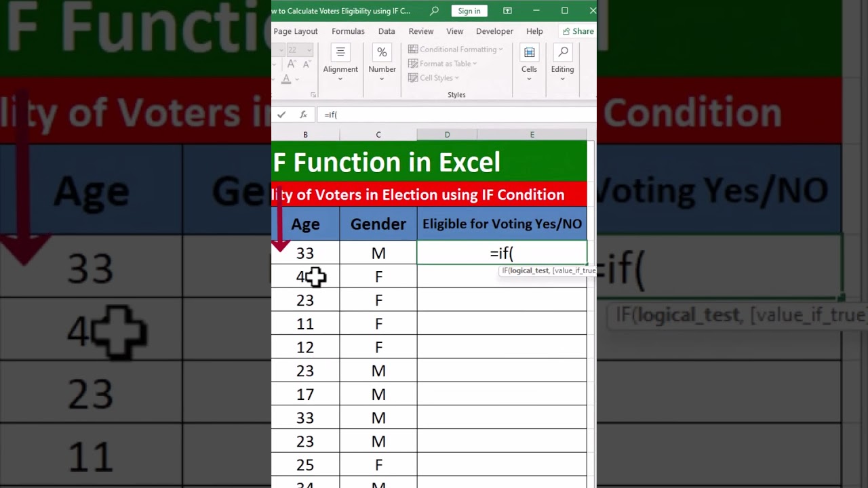Select the Age header cell

click(x=305, y=224)
